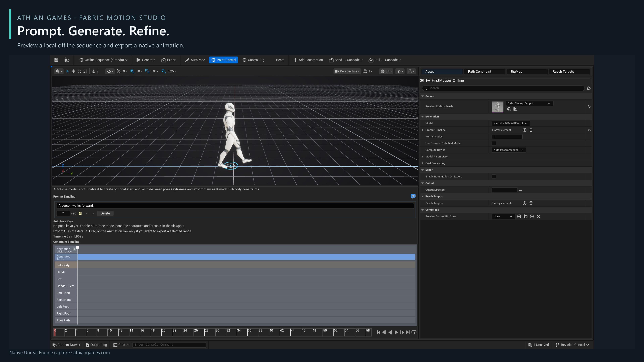Click the Export button
This screenshot has width=644, height=362.
[169, 60]
